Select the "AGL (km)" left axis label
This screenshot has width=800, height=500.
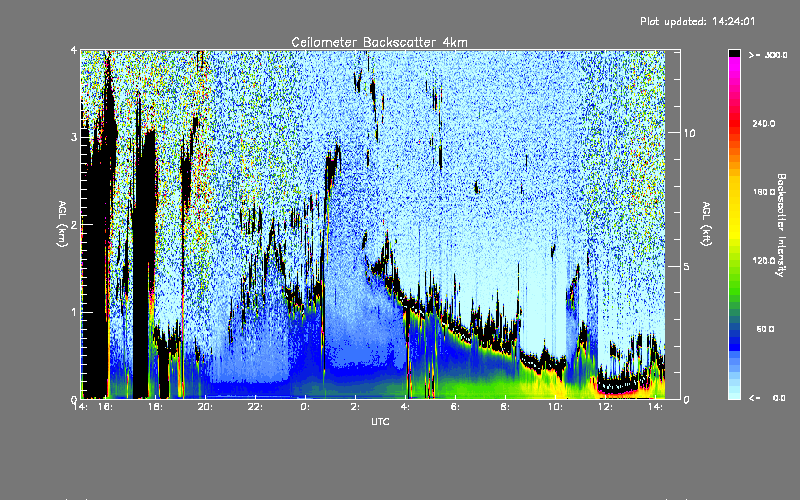point(63,224)
